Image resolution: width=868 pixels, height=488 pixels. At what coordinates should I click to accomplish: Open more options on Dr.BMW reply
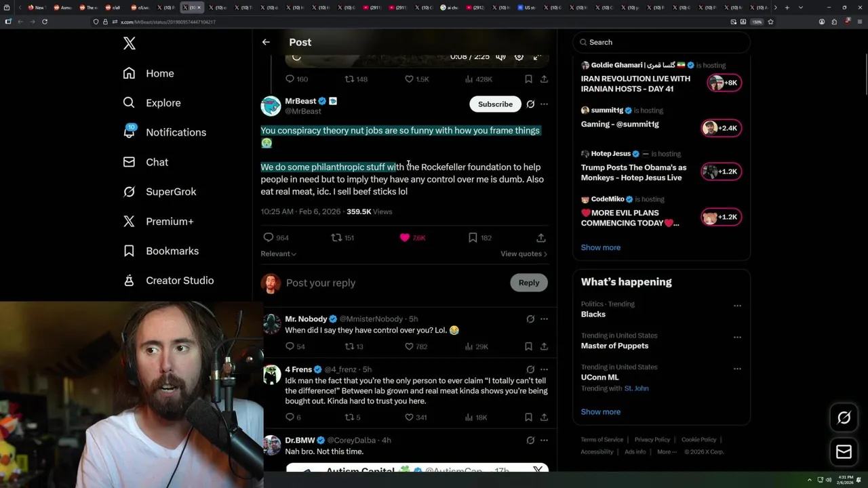click(x=544, y=440)
